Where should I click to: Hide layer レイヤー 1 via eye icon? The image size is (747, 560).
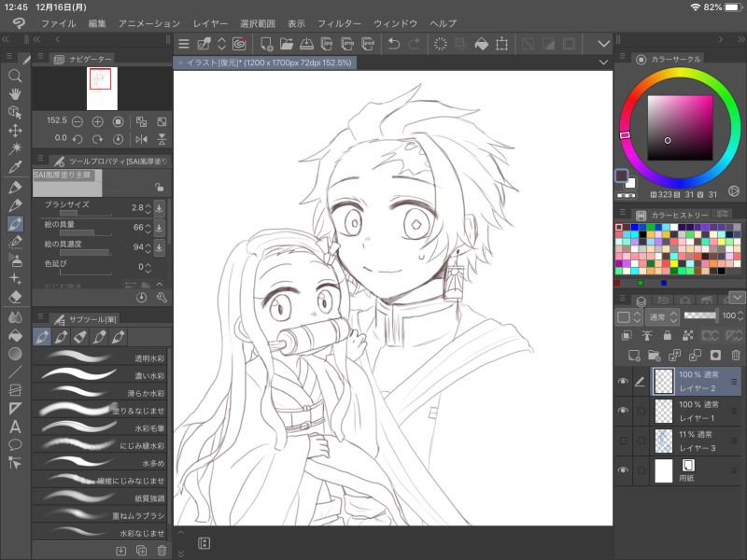623,410
